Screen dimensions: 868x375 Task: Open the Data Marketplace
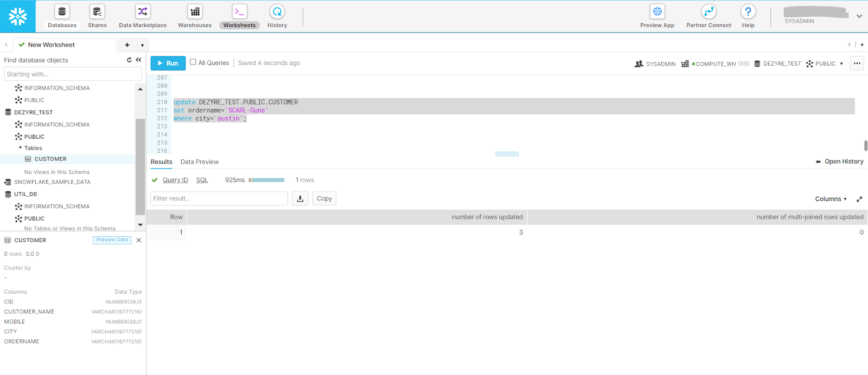[x=143, y=16]
